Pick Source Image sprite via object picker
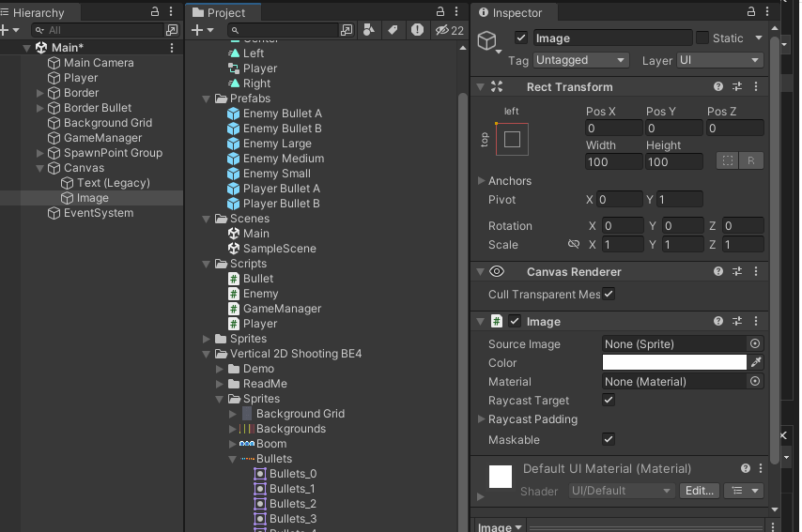The image size is (802, 532). click(x=755, y=343)
